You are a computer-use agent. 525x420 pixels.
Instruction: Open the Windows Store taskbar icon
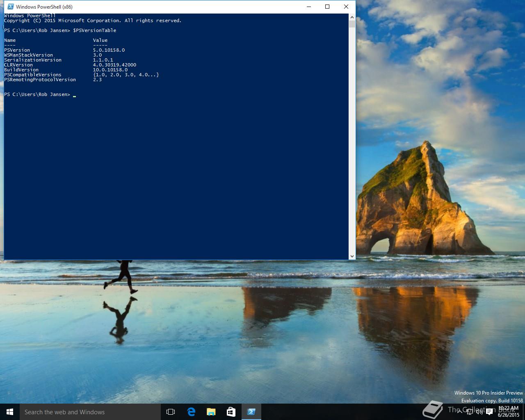click(x=231, y=412)
